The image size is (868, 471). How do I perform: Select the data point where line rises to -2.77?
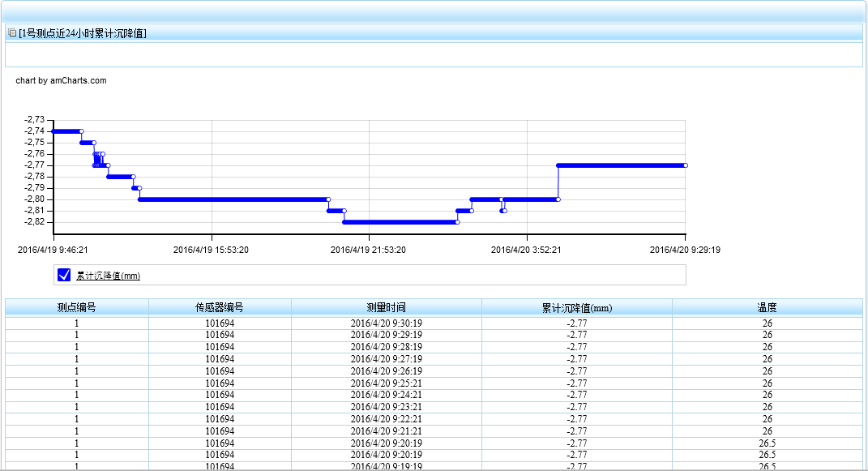(x=558, y=165)
